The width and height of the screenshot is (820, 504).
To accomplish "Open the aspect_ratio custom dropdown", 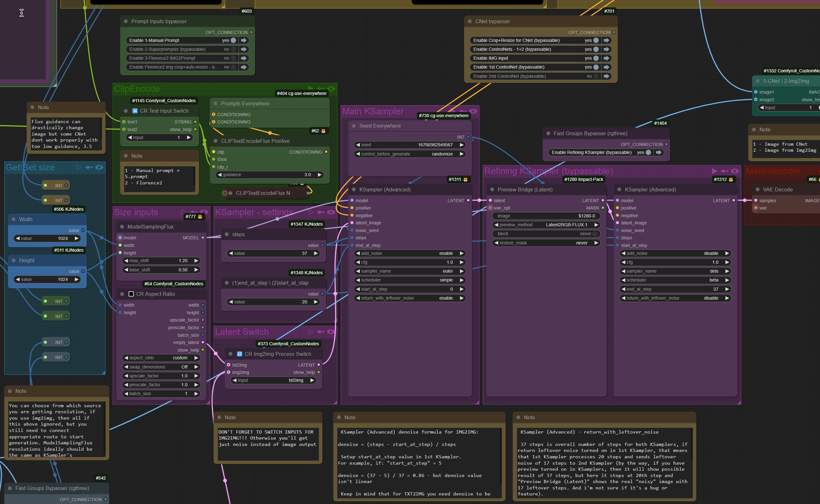I will [161, 358].
